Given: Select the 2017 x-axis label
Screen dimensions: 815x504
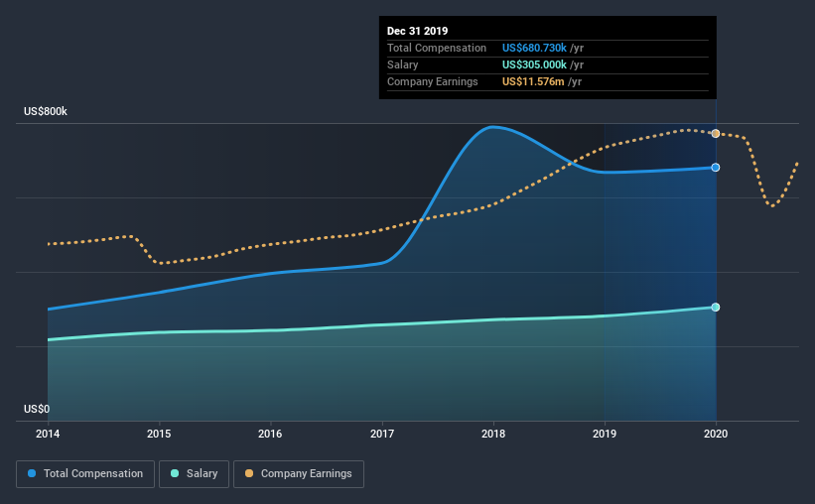Looking at the screenshot, I should [382, 434].
